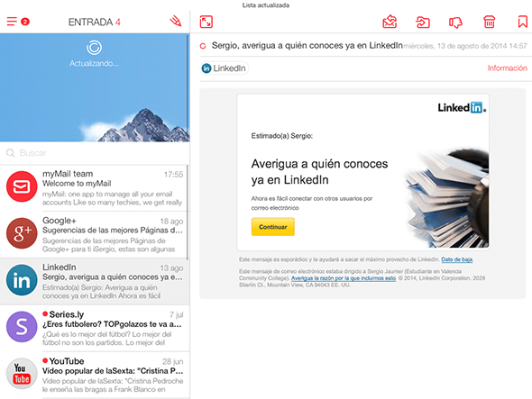Tap the YouTube sender avatar
Viewport: 532px width, 399px height.
pyautogui.click(x=22, y=374)
